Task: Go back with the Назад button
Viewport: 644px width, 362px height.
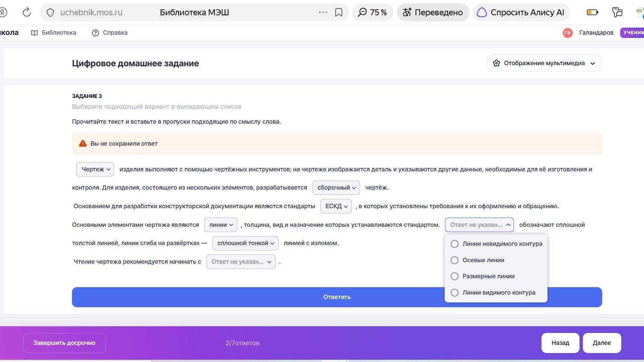Action: click(x=560, y=343)
